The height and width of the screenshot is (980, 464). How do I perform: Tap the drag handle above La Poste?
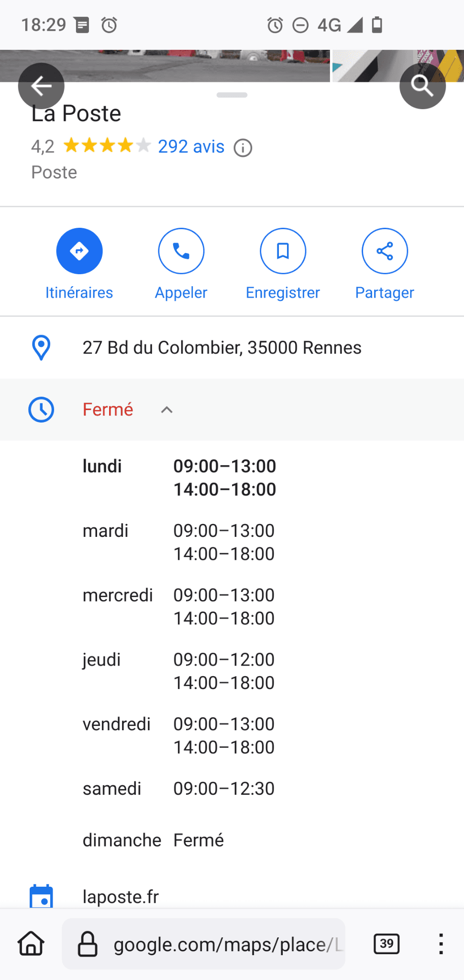232,95
